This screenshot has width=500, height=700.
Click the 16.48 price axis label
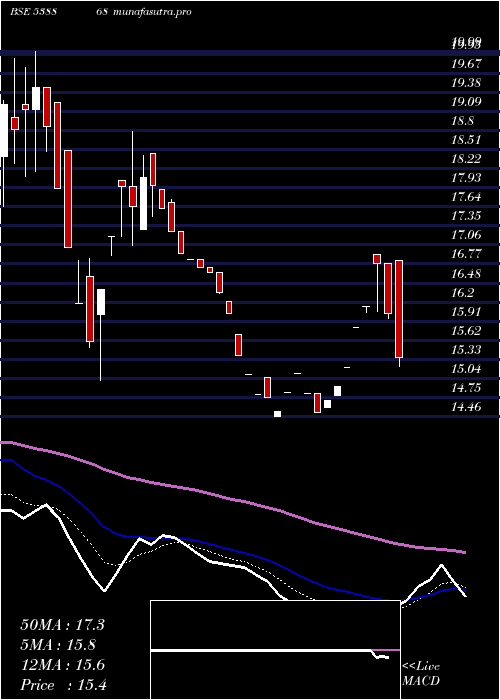466,274
